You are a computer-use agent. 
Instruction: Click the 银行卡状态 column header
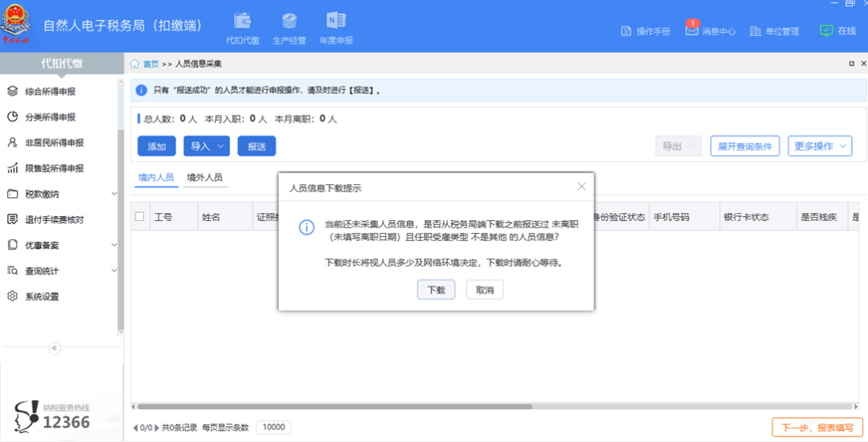(758, 217)
